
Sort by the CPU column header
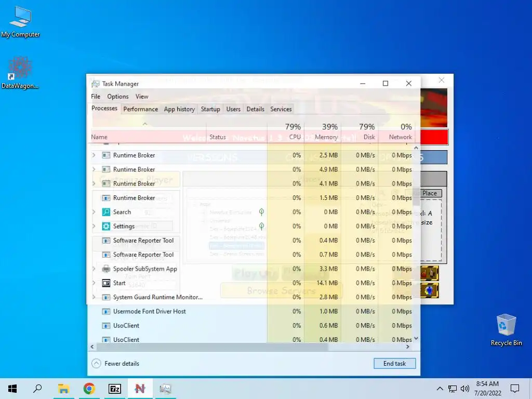point(286,131)
